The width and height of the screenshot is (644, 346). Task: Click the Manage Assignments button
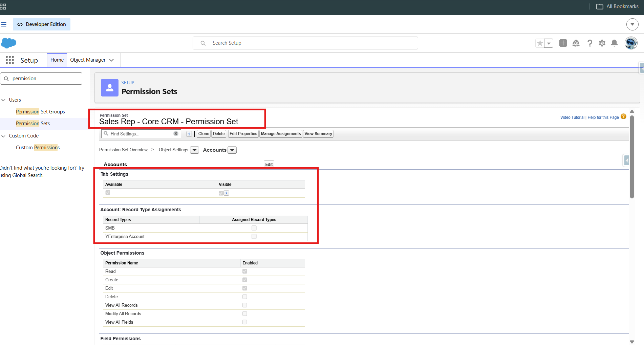(281, 134)
